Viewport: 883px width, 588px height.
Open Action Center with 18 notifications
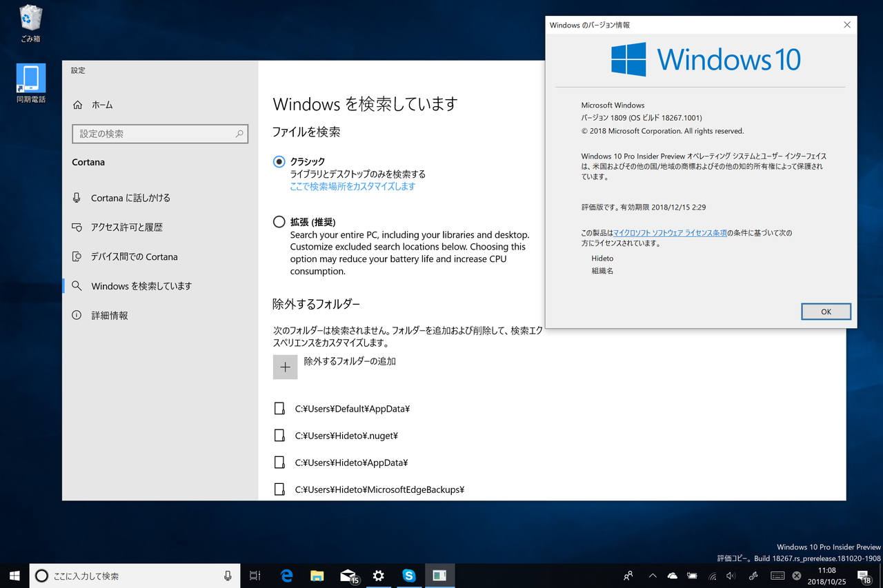pyautogui.click(x=864, y=576)
